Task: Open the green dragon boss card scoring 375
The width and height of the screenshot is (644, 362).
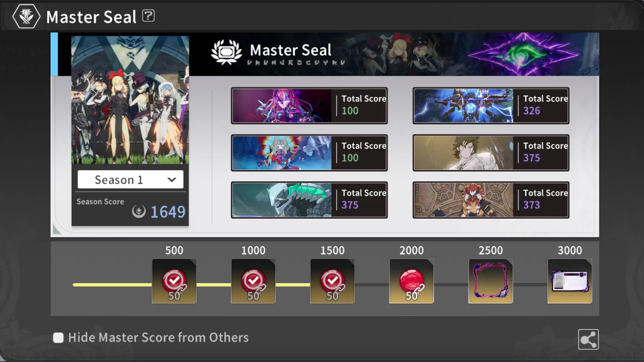Action: (309, 200)
